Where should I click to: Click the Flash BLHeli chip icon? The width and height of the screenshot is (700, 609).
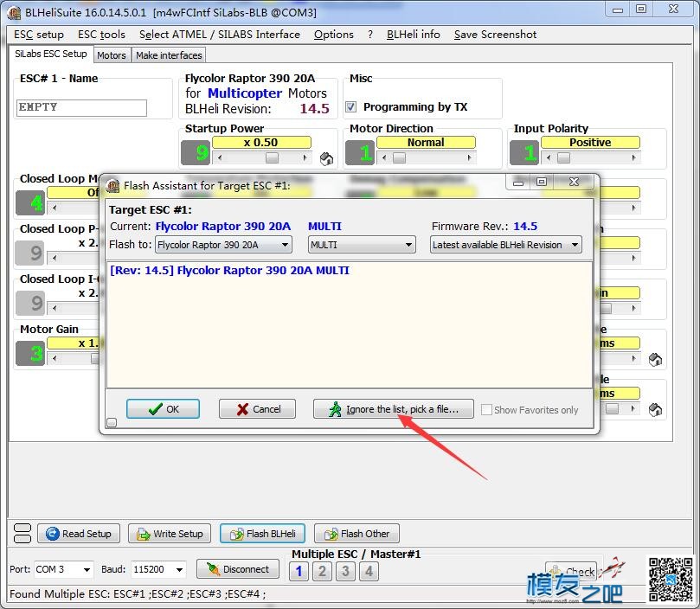[x=236, y=534]
